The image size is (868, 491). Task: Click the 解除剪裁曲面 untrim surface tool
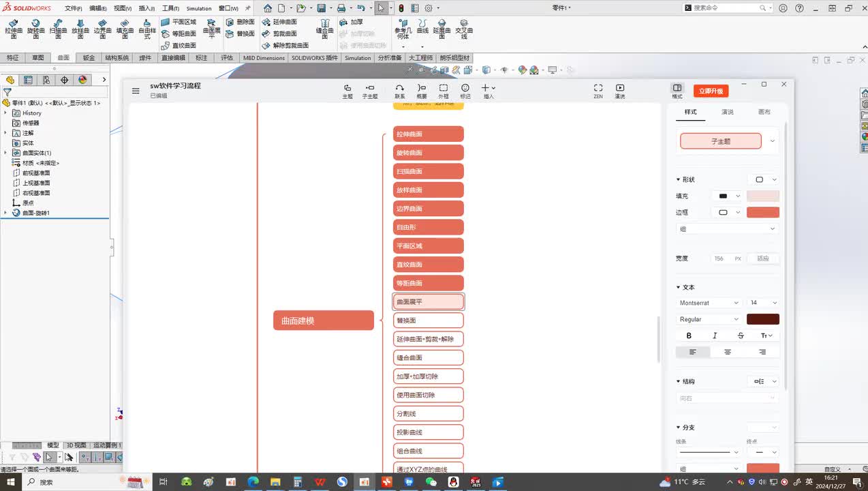tap(285, 46)
